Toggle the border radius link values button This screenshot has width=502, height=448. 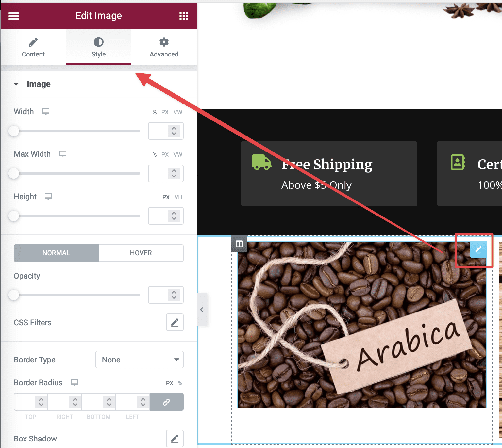pyautogui.click(x=166, y=402)
